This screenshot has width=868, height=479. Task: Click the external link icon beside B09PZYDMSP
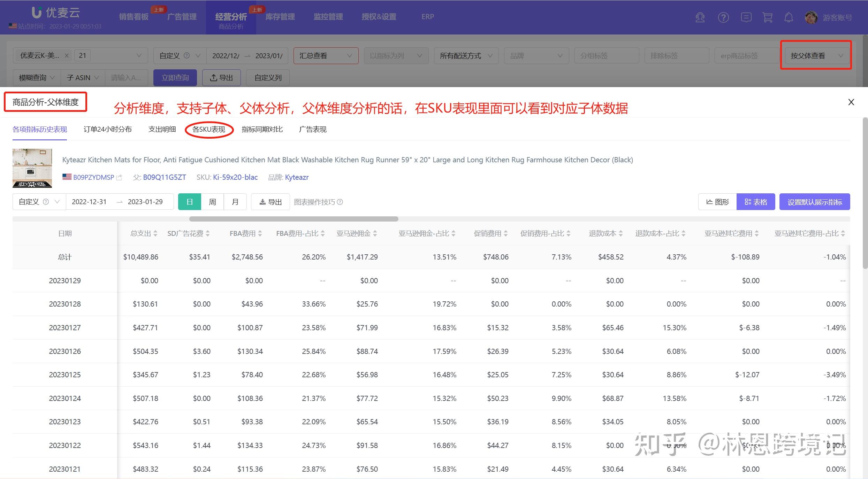click(x=119, y=177)
